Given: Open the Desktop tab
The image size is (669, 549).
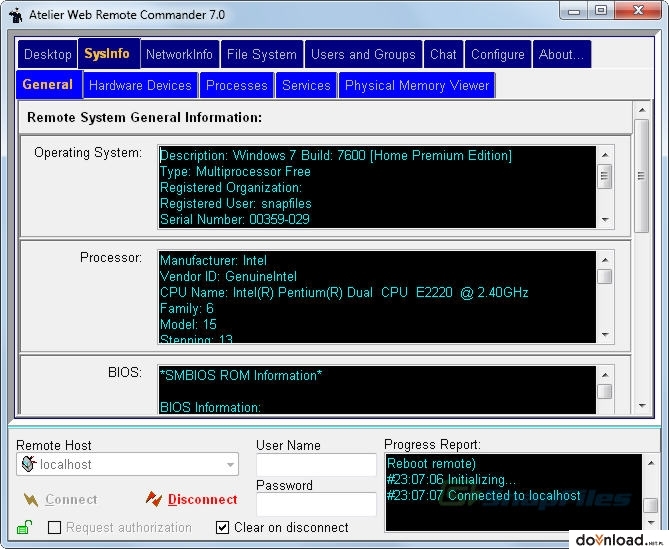Looking at the screenshot, I should coord(47,54).
